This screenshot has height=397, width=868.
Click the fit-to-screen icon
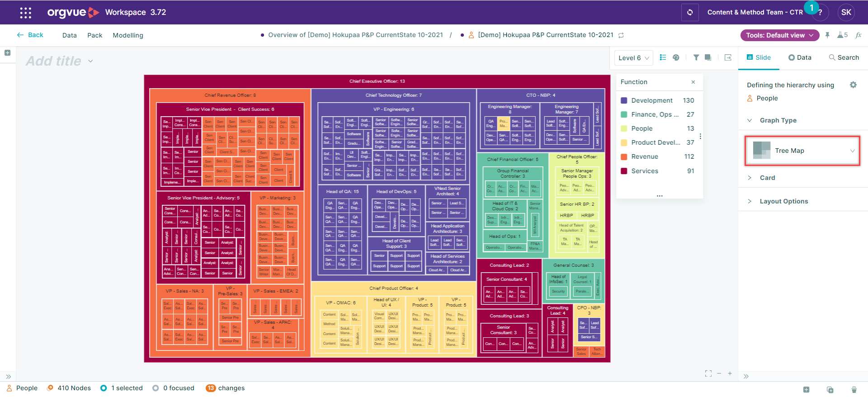(x=708, y=373)
